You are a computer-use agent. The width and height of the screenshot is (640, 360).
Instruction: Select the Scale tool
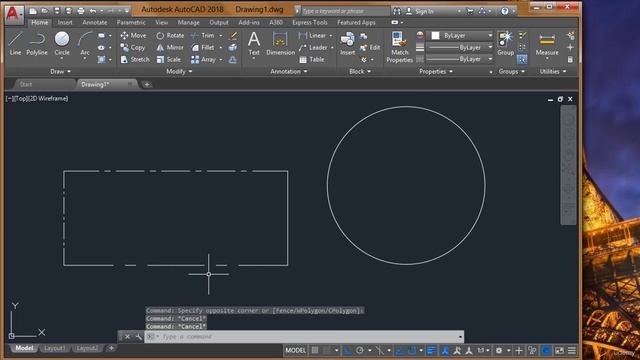[x=169, y=60]
